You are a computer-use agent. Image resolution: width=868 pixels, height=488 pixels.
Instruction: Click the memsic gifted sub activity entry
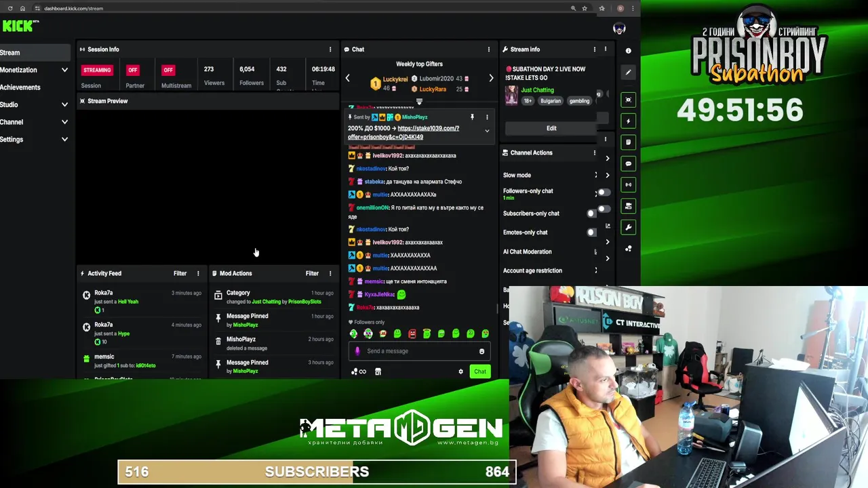(142, 361)
